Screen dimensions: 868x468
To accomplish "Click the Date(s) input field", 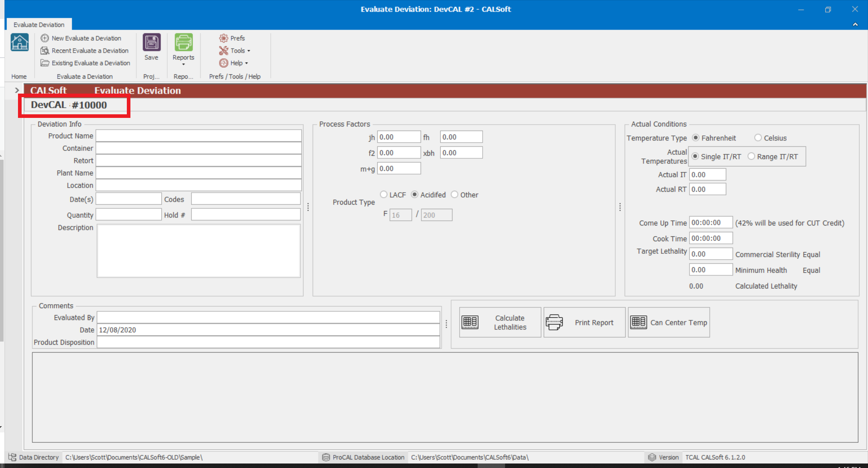I will point(129,199).
